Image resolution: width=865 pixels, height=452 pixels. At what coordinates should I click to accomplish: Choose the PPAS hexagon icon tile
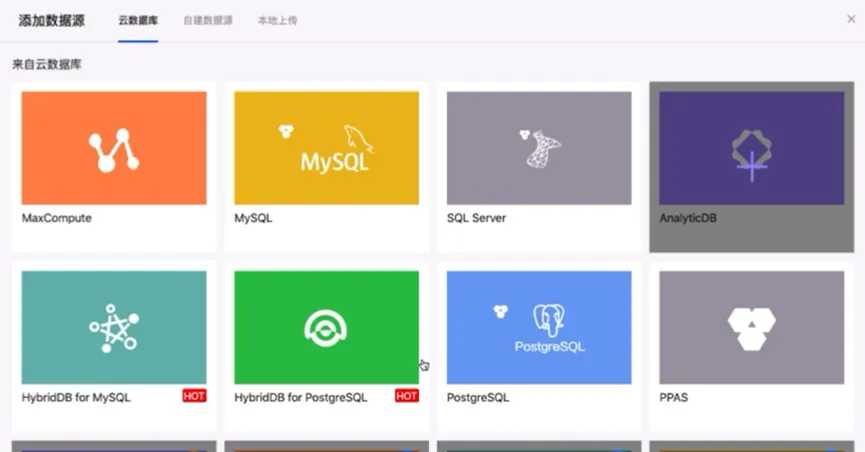point(751,327)
